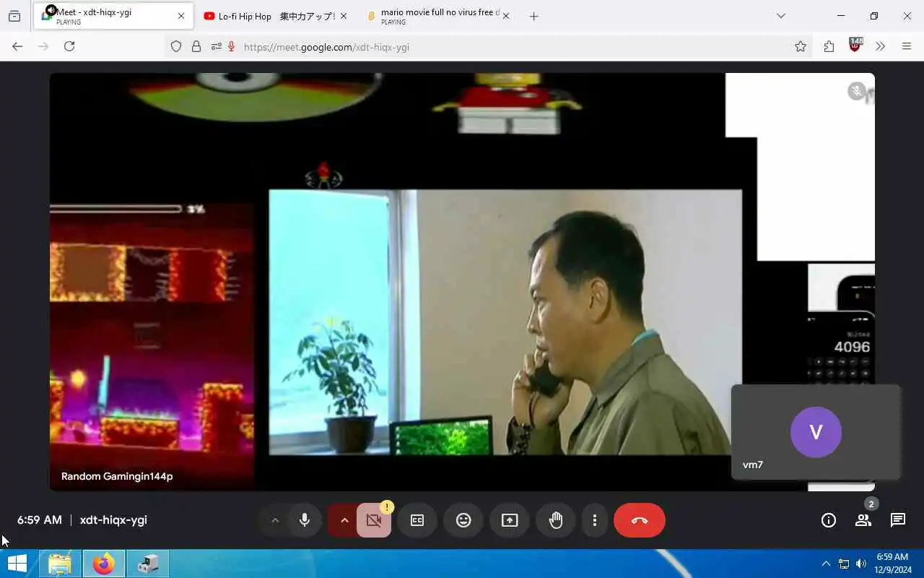Bookmark this page with the star
The width and height of the screenshot is (924, 578).
[801, 46]
